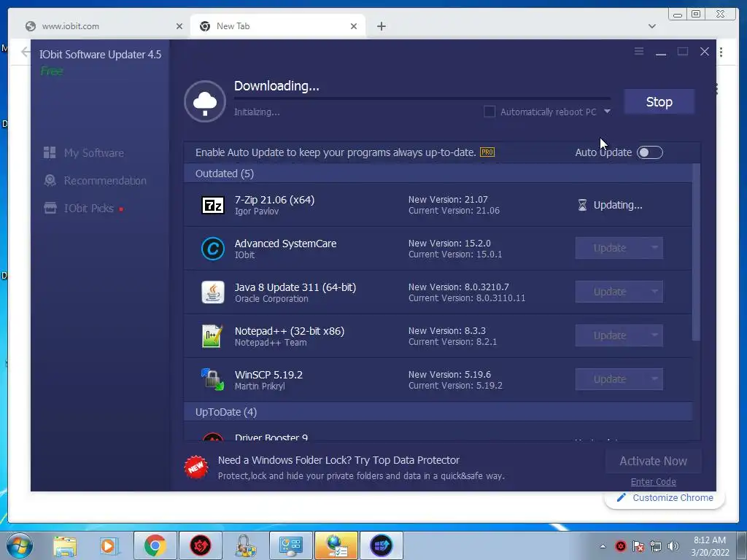The height and width of the screenshot is (560, 747).
Task: Click the green Free edition label
Action: tap(52, 71)
